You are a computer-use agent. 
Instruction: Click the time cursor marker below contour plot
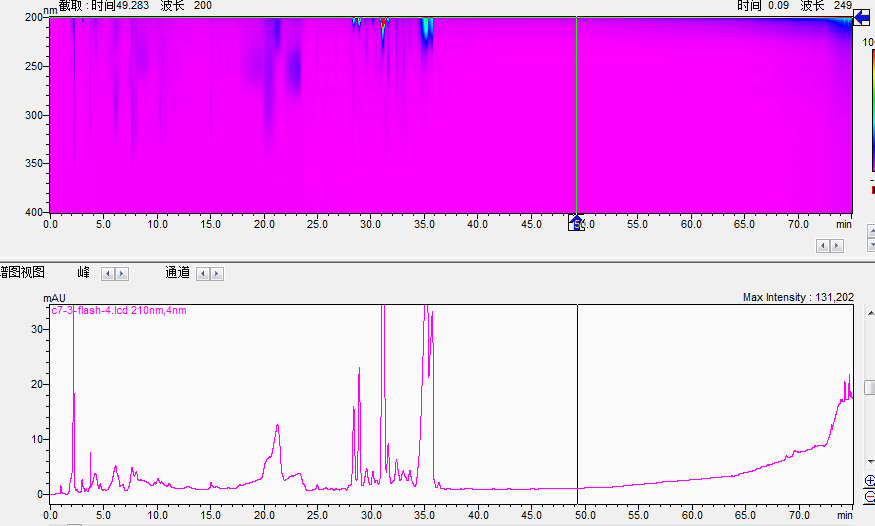pyautogui.click(x=576, y=223)
